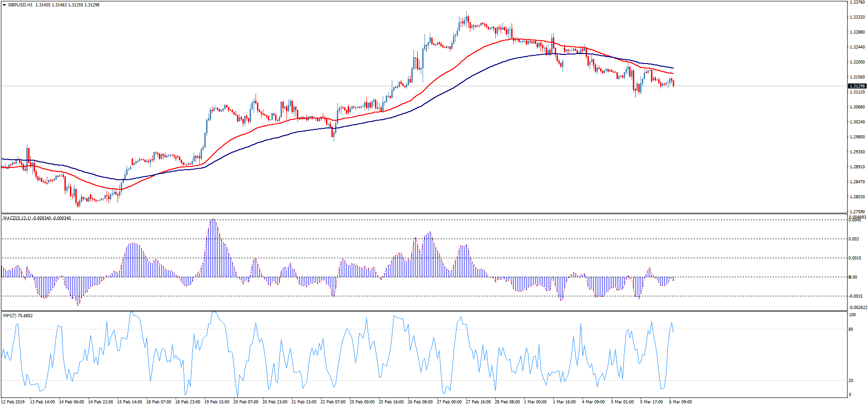Screen dimensions: 868x407
Task: Click the 4 Mar 09:00 time label
Action: click(x=593, y=402)
